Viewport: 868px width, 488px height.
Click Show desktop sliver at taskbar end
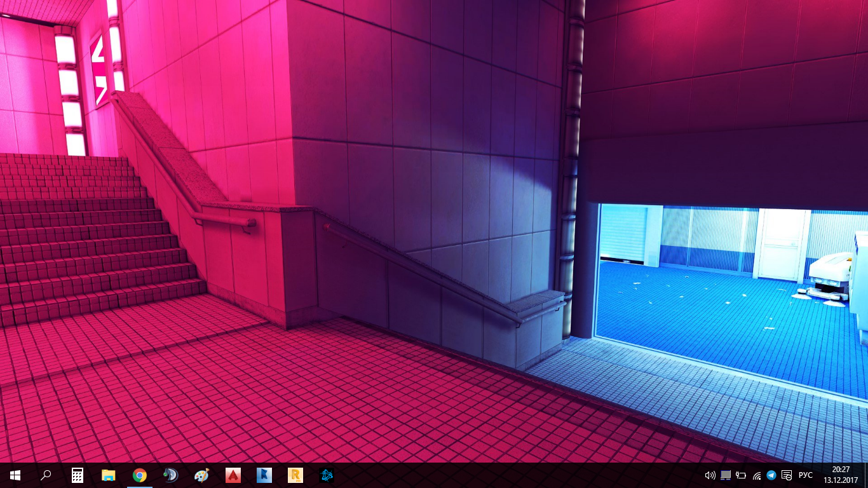tap(866, 475)
